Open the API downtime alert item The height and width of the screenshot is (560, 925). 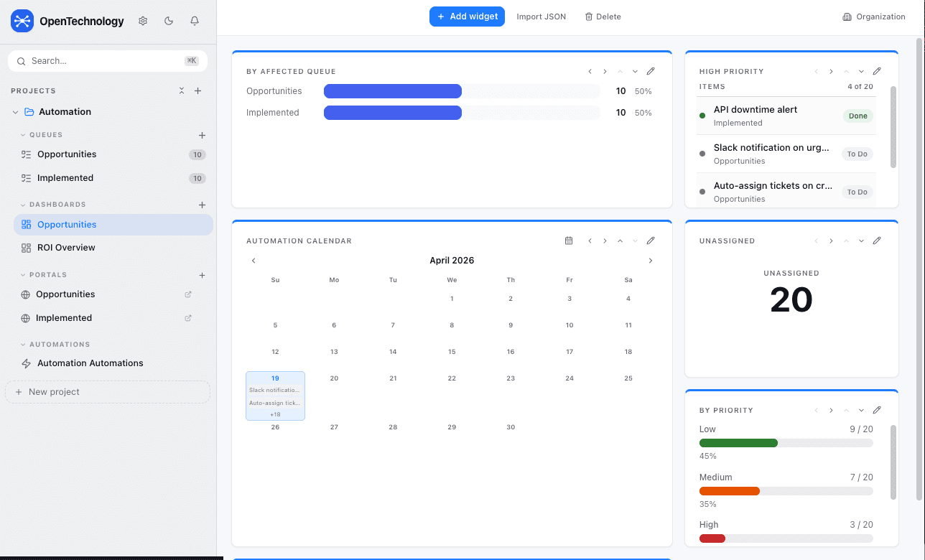787,116
